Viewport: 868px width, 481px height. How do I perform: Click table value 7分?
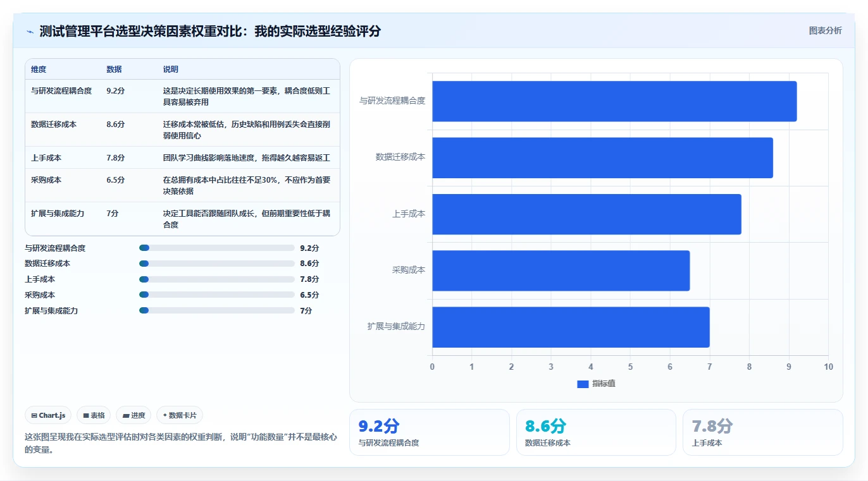point(113,214)
